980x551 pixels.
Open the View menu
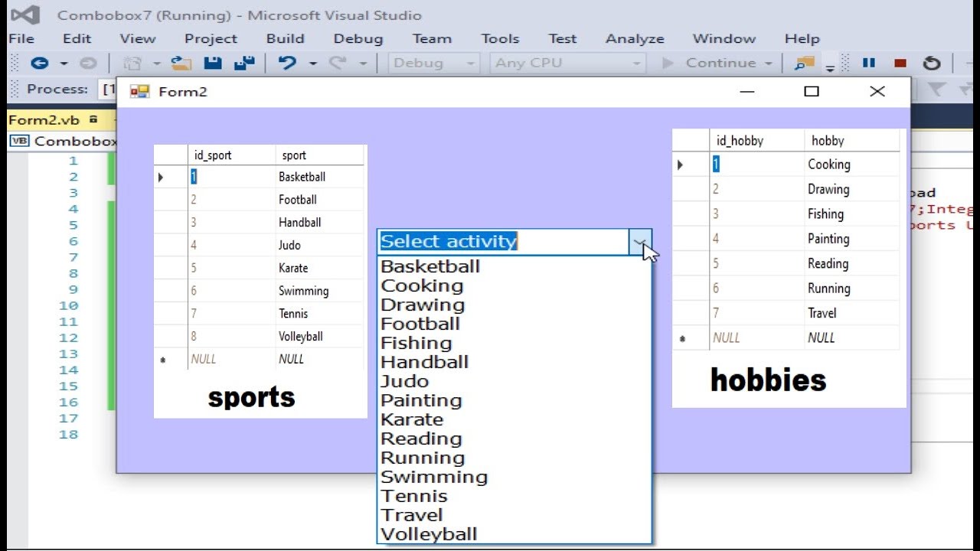(x=138, y=39)
